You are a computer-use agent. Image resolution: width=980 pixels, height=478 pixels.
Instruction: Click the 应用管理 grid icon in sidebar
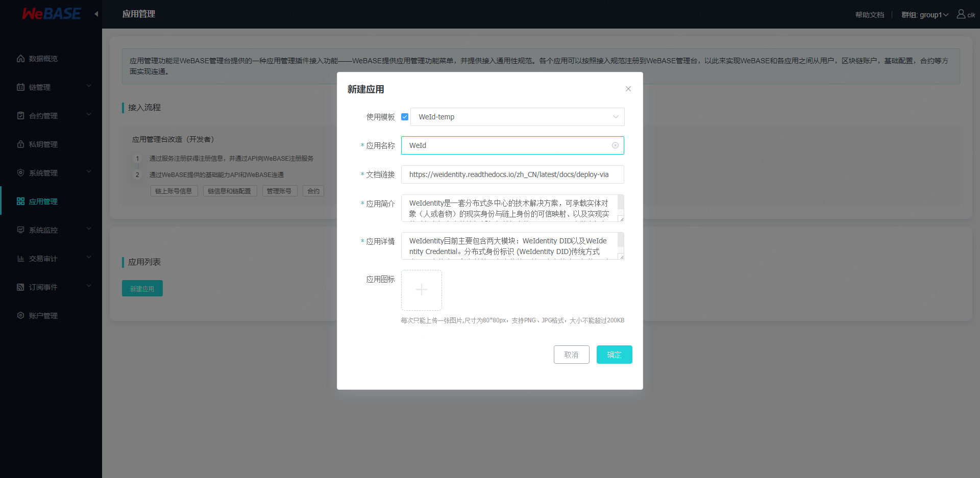tap(20, 202)
